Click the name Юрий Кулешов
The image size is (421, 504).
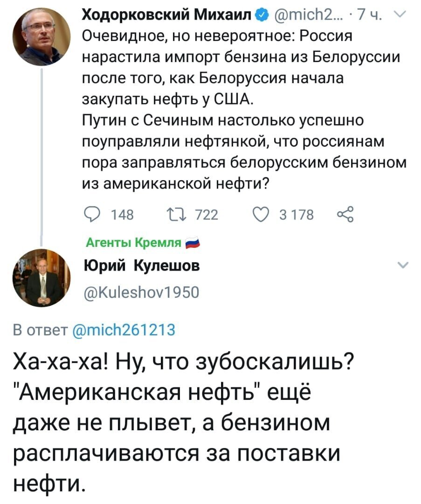pyautogui.click(x=142, y=266)
